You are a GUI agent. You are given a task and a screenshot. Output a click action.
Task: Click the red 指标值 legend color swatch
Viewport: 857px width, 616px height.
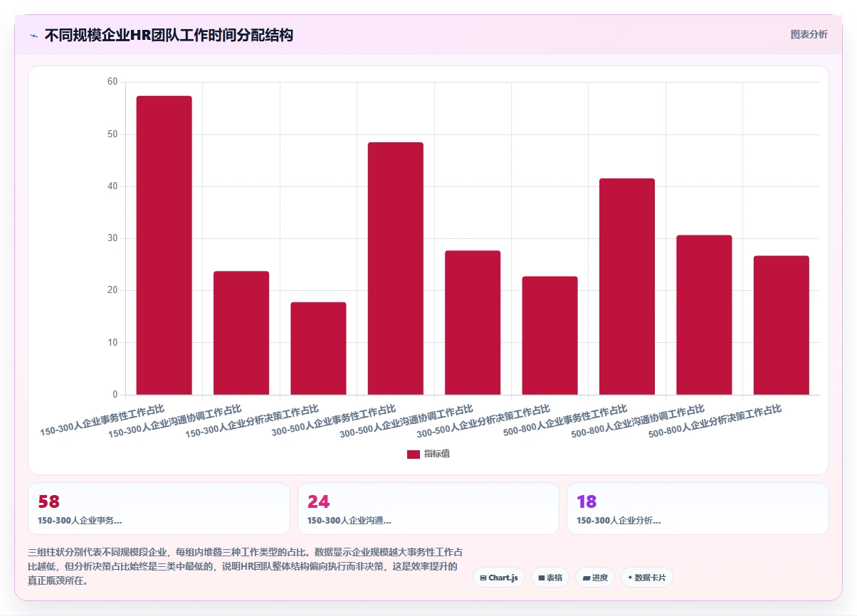click(x=414, y=455)
